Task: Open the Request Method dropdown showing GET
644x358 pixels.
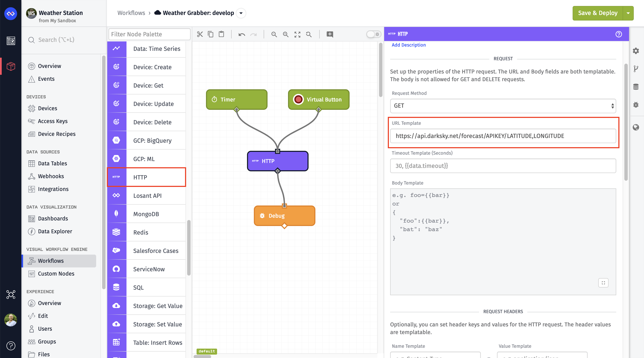Action: point(503,106)
